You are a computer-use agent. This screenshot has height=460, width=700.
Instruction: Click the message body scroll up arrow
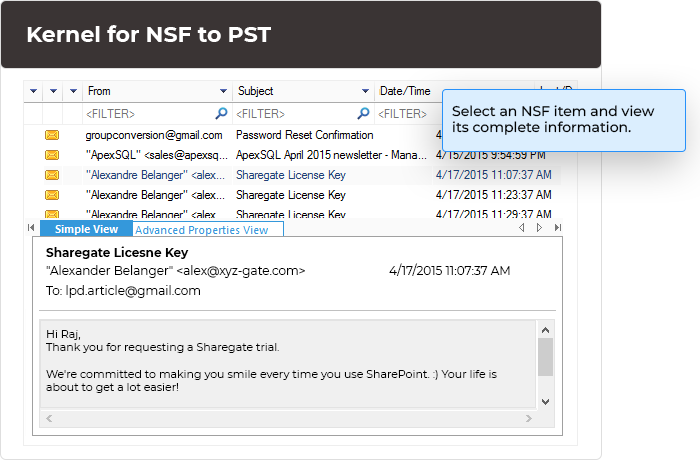(x=545, y=330)
